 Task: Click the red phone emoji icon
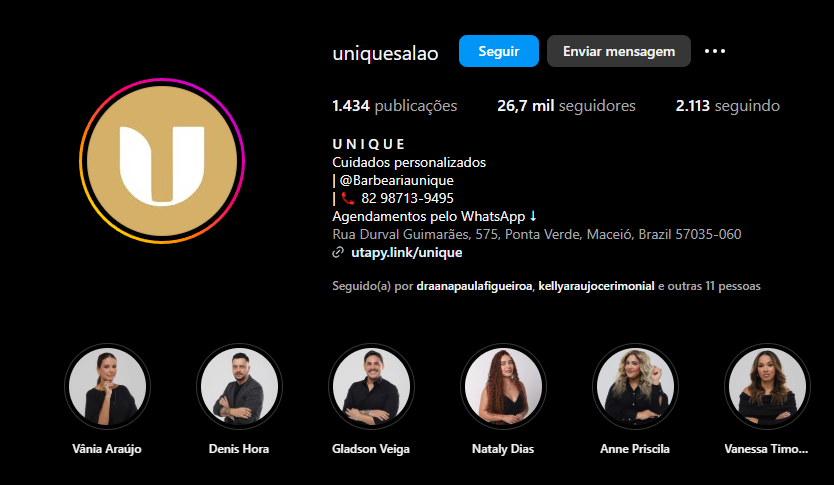tap(347, 198)
